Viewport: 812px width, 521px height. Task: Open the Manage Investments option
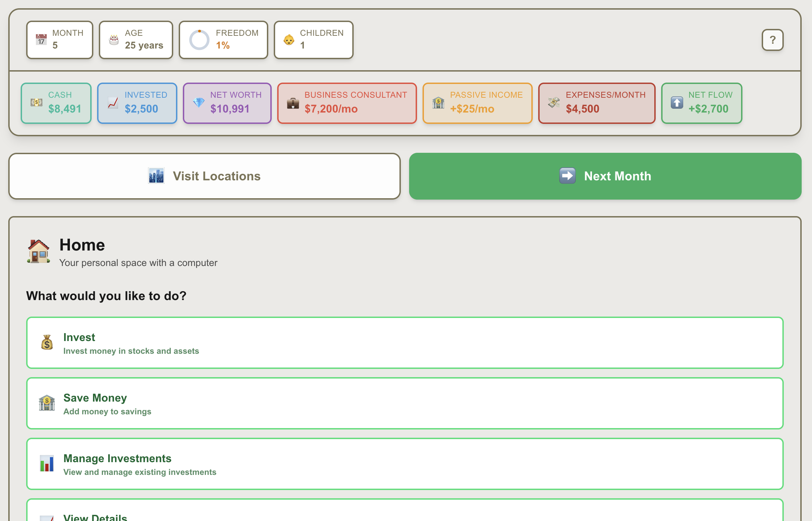pos(405,464)
